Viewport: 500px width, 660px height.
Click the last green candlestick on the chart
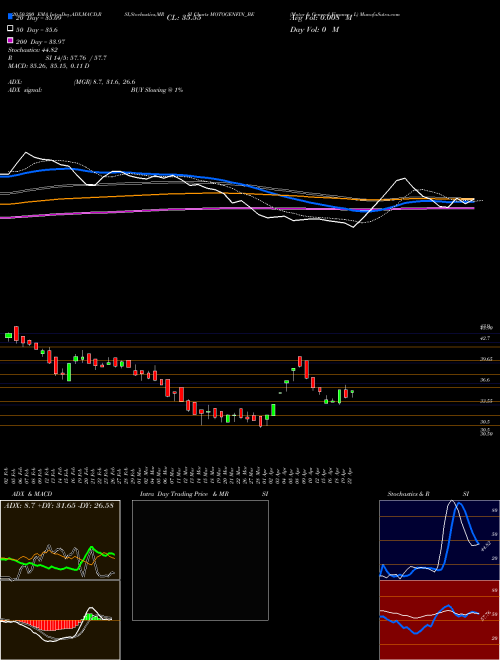pos(352,392)
